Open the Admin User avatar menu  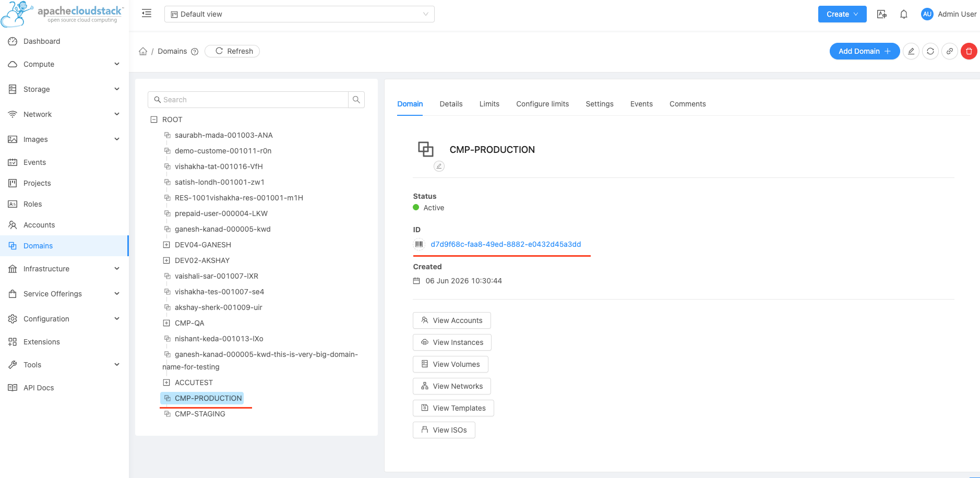point(949,14)
